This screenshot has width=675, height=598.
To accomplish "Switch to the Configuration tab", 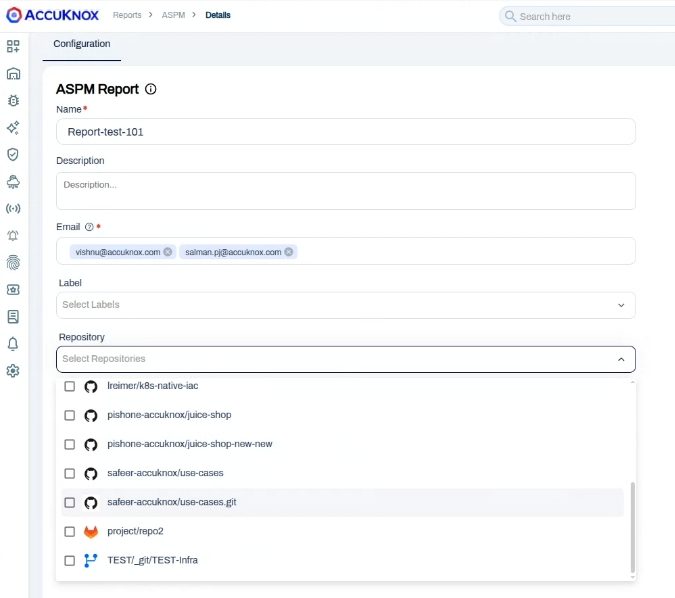I will (x=82, y=44).
